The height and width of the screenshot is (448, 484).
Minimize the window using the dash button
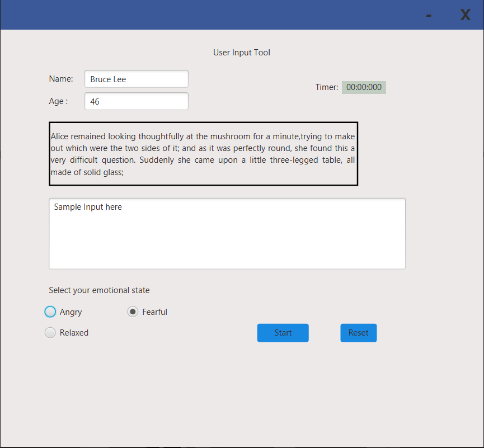click(429, 15)
